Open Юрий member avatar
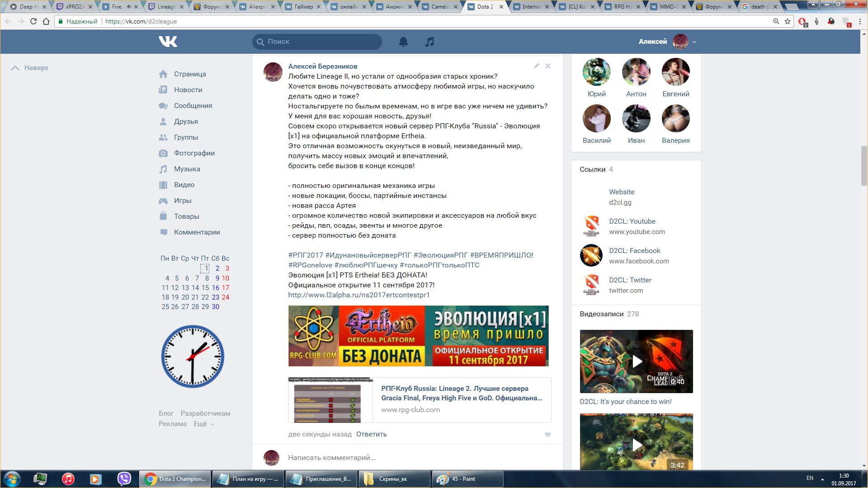 point(596,71)
